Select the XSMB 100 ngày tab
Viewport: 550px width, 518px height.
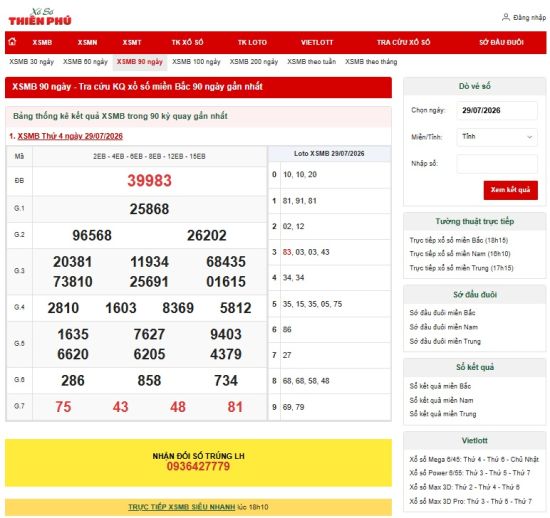[196, 62]
